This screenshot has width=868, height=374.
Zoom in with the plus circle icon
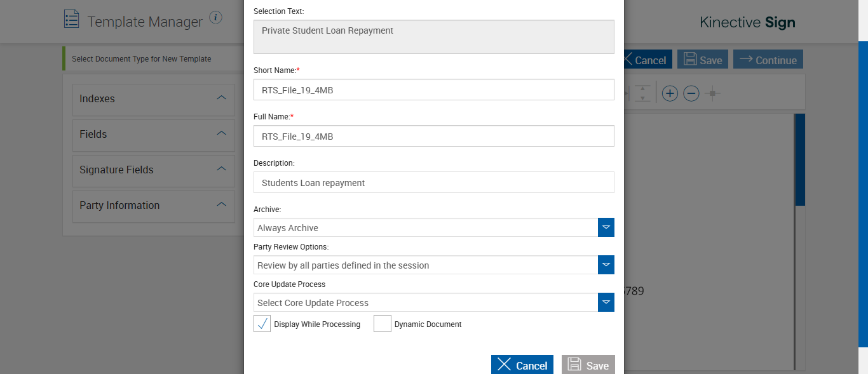tap(670, 94)
